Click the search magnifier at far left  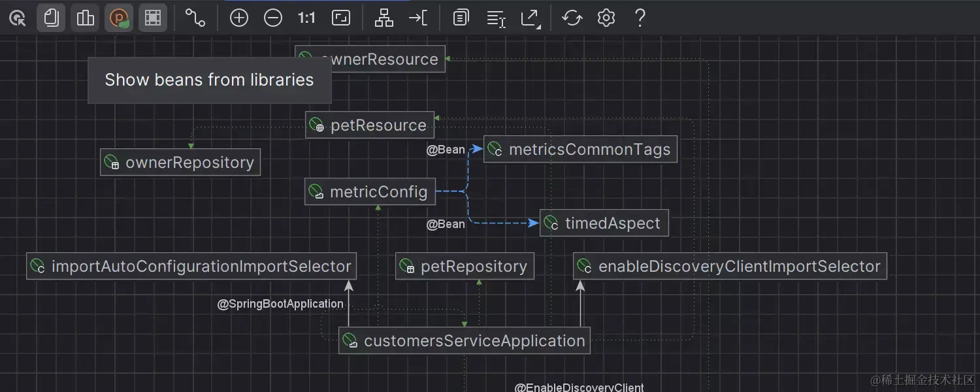[x=17, y=18]
